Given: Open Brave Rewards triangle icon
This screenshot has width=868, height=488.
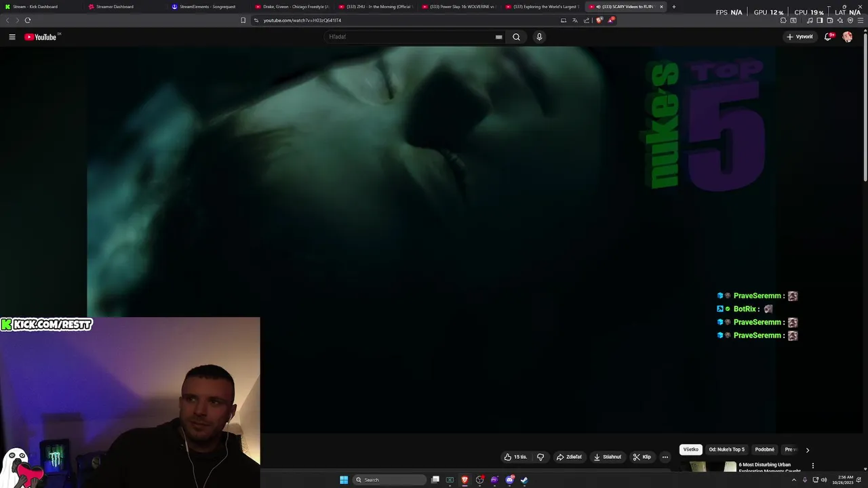Looking at the screenshot, I should 610,20.
